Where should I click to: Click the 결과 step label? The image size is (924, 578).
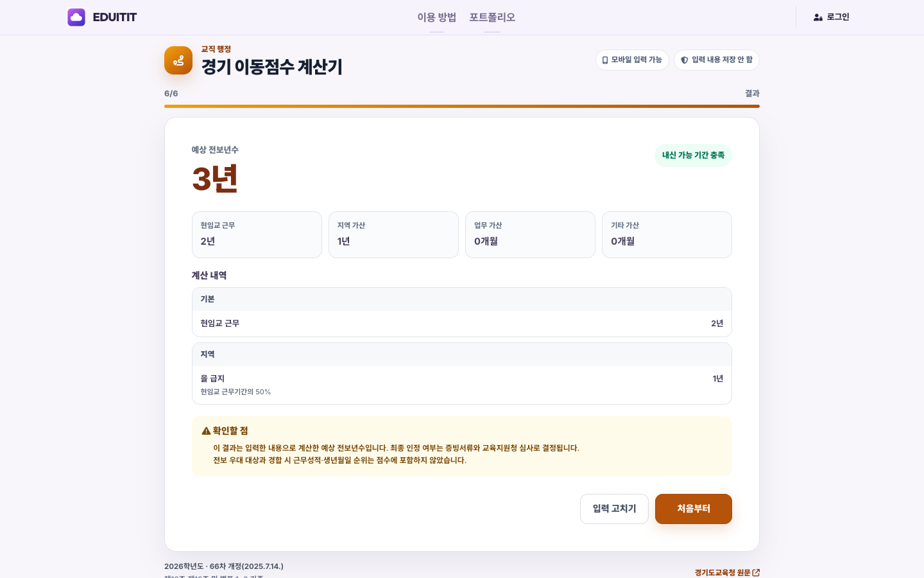tap(752, 94)
